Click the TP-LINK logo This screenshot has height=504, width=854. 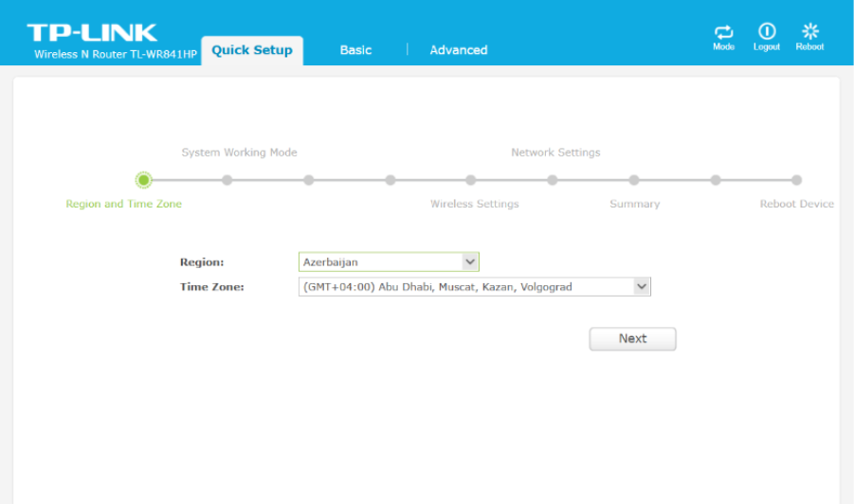[x=92, y=32]
